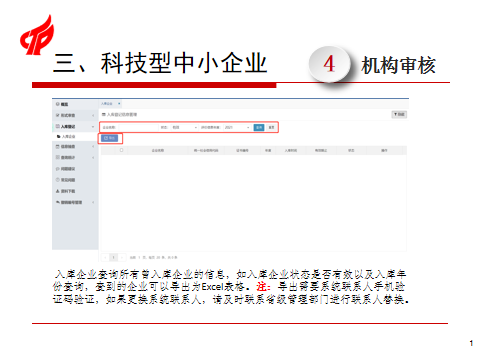Click the key icon at sidebar bottom

57,202
